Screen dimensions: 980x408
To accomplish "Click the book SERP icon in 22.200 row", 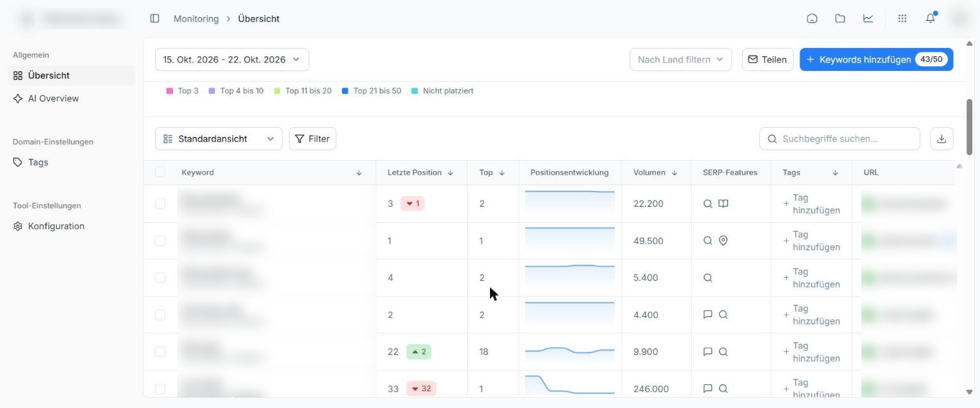I will (723, 204).
